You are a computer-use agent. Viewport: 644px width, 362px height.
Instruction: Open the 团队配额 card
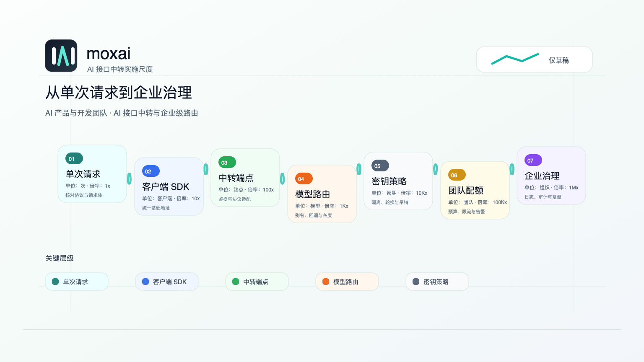click(x=475, y=190)
